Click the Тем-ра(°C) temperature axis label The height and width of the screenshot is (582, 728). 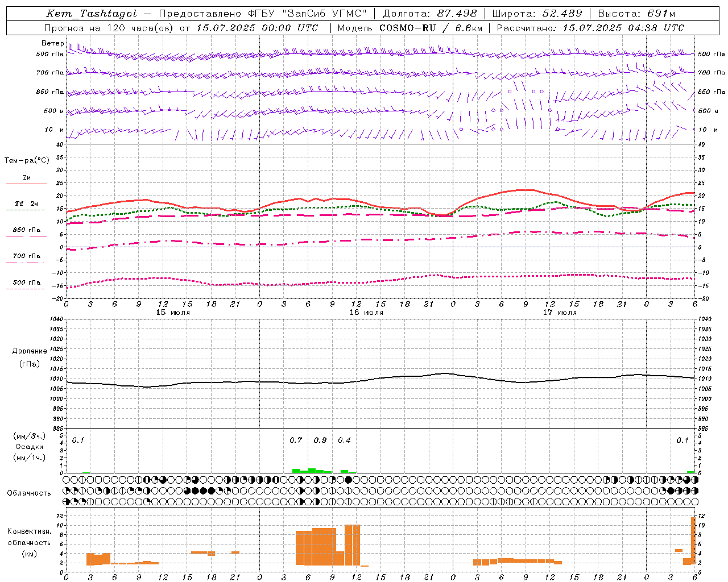point(27,161)
